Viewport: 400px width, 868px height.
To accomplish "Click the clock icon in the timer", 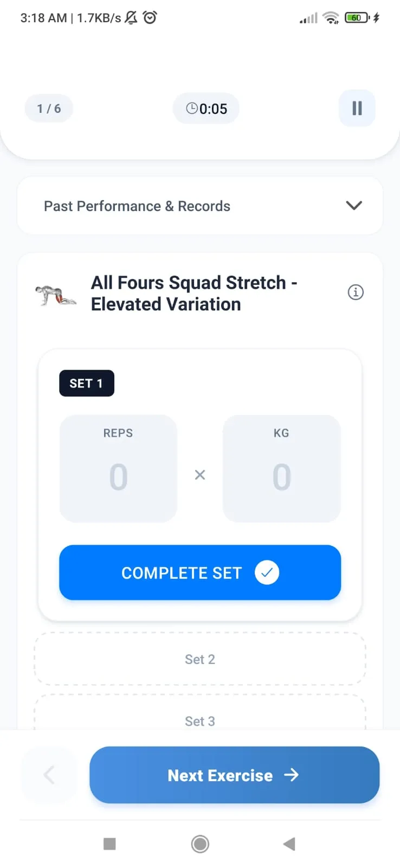I will coord(192,108).
